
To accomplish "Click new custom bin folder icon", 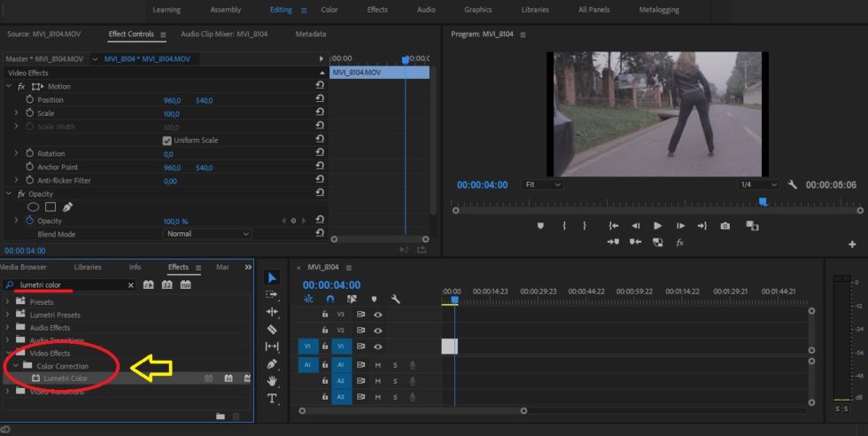I will click(221, 416).
